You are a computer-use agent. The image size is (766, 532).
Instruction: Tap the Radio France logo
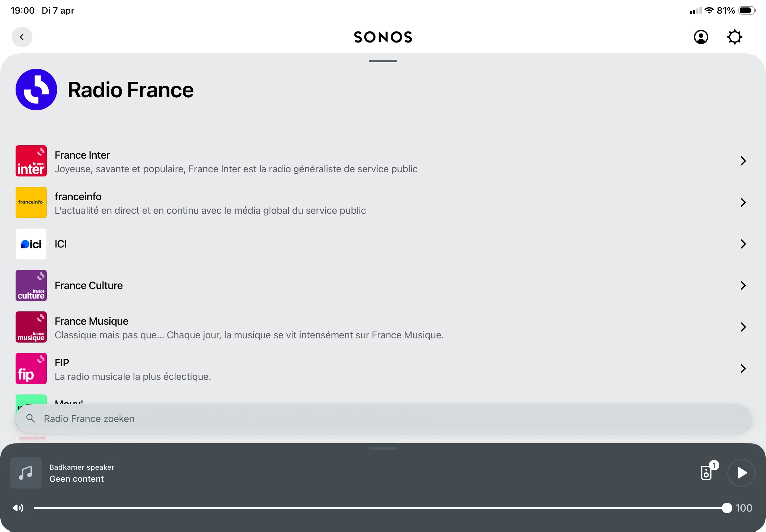(x=36, y=90)
